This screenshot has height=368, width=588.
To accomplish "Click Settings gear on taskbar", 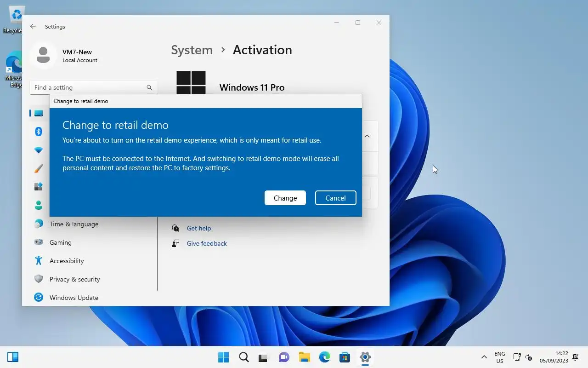I will (365, 357).
